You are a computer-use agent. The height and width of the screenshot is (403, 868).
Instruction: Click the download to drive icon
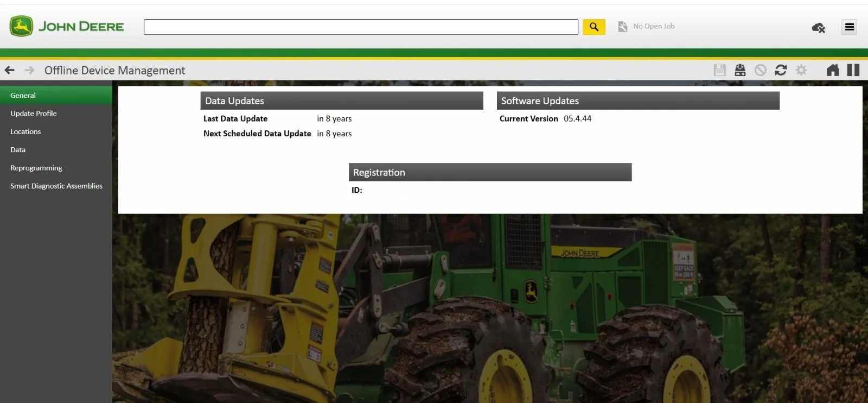(740, 70)
